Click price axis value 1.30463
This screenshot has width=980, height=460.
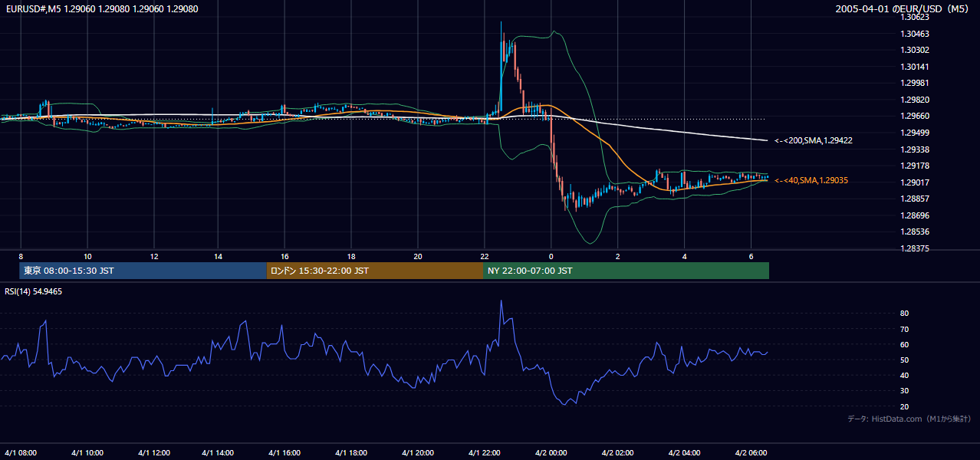[x=916, y=34]
